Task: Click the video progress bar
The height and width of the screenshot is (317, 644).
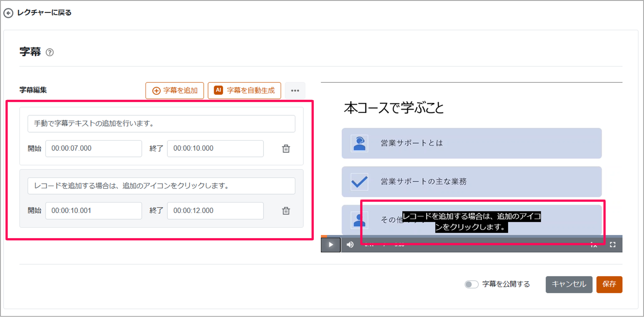Action: point(472,237)
